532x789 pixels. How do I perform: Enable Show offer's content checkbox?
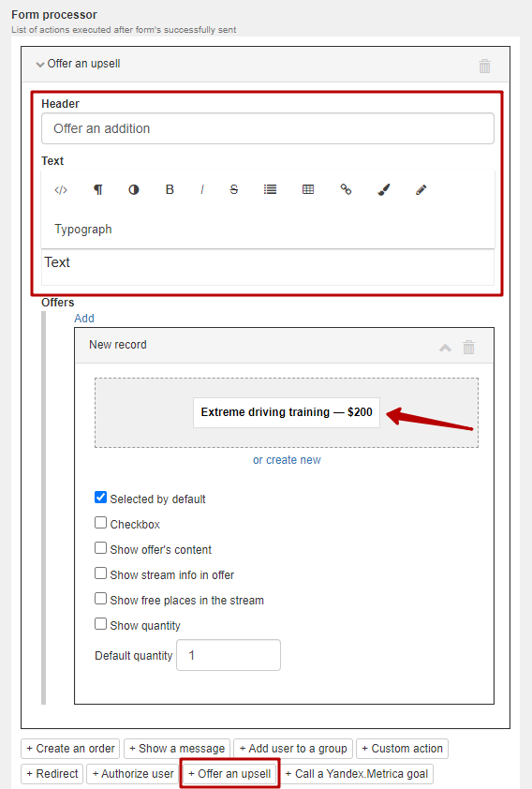[100, 548]
